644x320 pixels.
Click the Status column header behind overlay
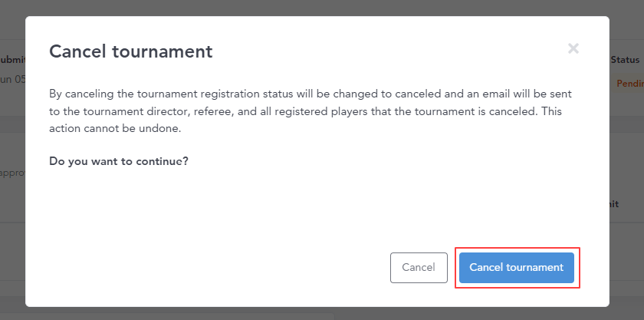(x=625, y=60)
